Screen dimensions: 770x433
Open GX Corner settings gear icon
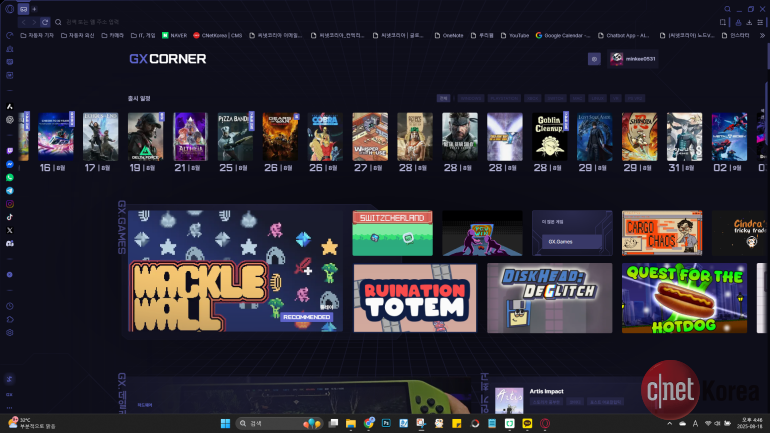(593, 59)
